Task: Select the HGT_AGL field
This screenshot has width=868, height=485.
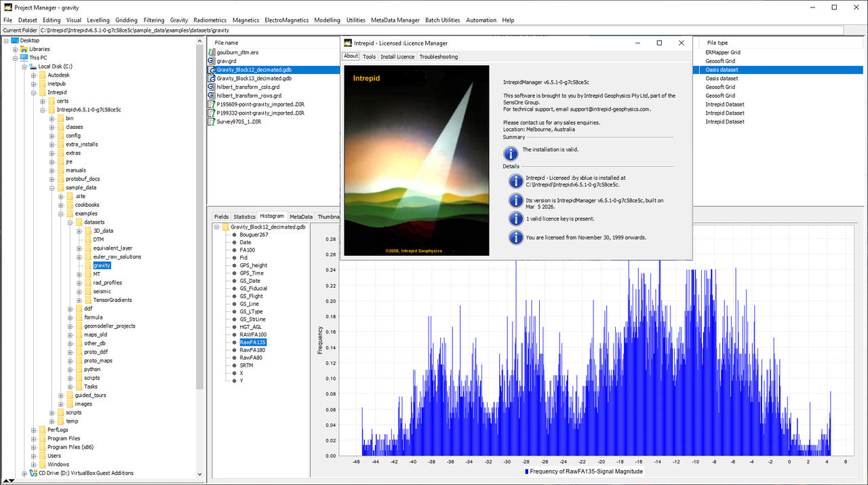Action: pos(250,327)
